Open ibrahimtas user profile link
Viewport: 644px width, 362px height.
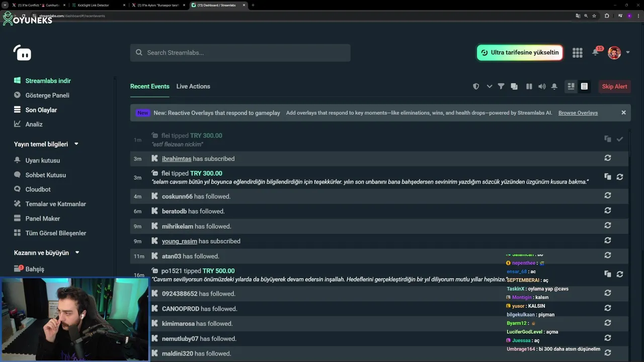[177, 158]
